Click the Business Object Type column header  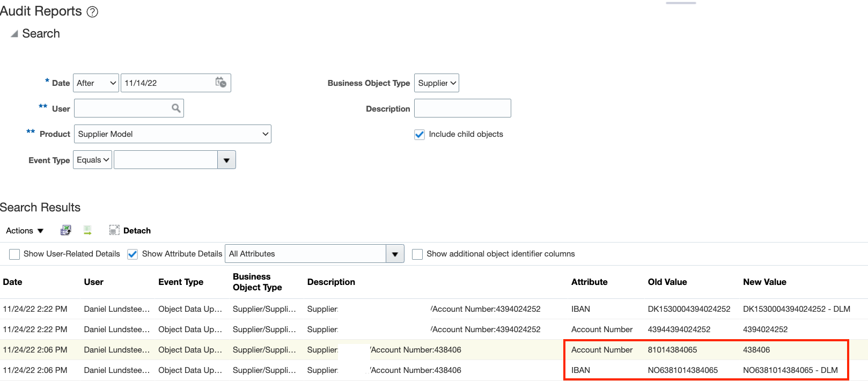point(258,282)
